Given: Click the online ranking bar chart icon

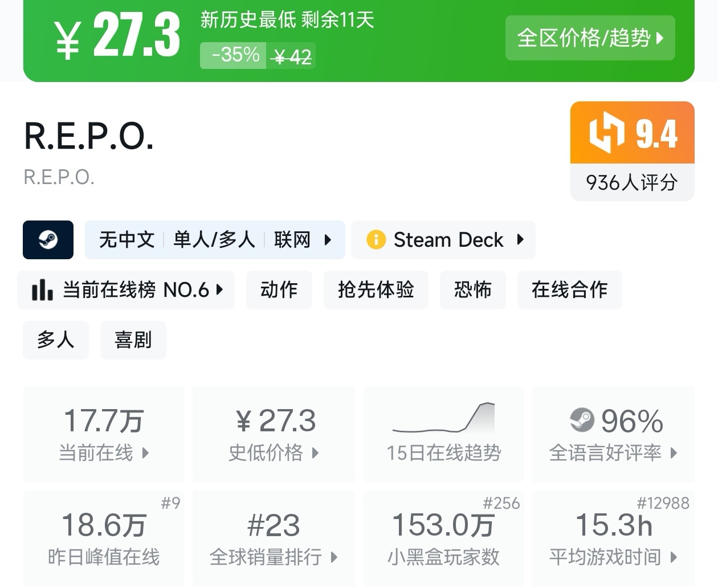Looking at the screenshot, I should tap(43, 290).
